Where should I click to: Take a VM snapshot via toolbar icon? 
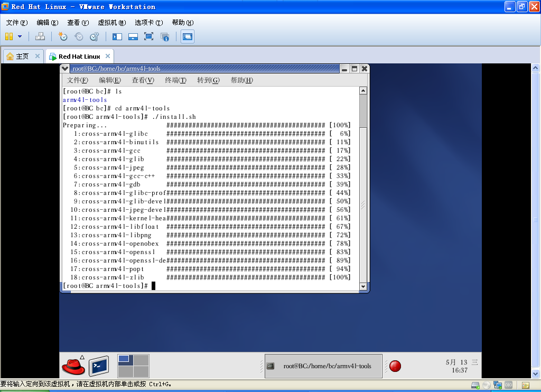click(x=62, y=36)
